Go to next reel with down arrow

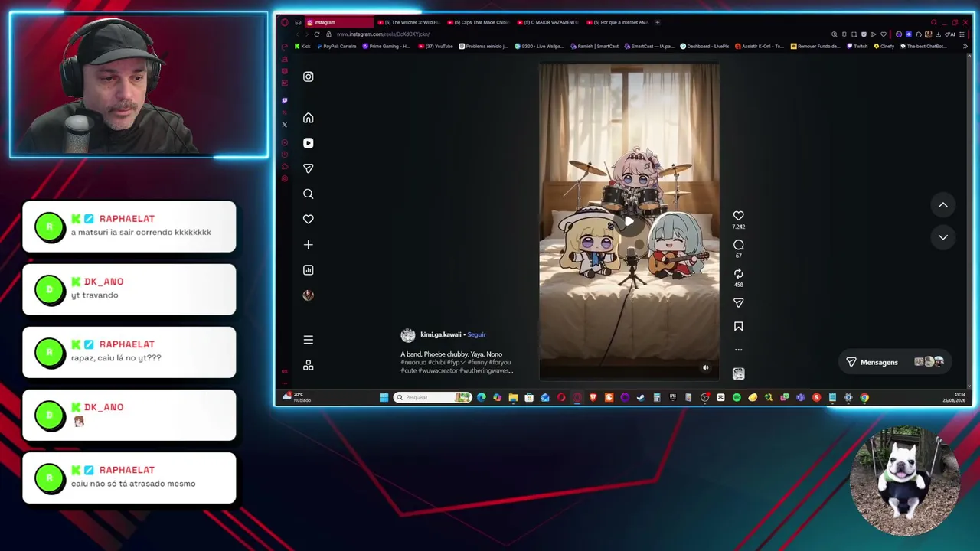coord(942,237)
